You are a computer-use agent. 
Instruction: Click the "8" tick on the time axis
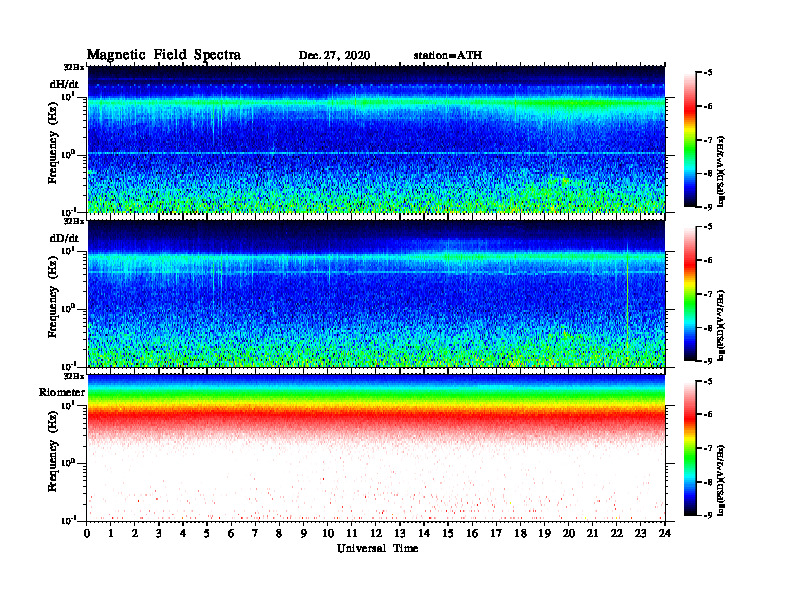[x=279, y=534]
